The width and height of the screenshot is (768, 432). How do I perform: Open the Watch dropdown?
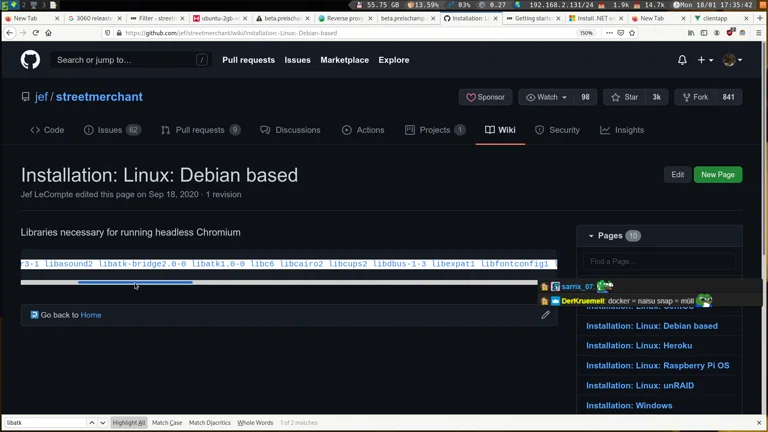click(546, 97)
